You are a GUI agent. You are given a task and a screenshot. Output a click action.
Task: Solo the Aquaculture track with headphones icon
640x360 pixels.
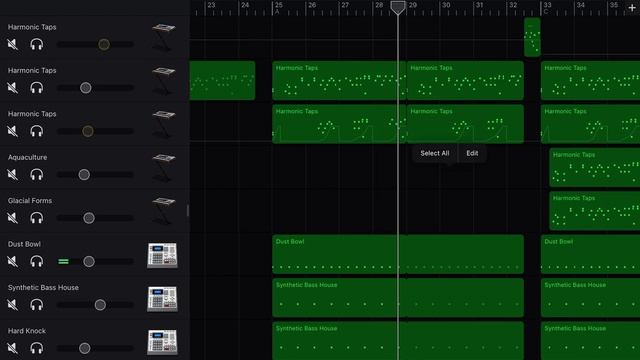coord(37,174)
